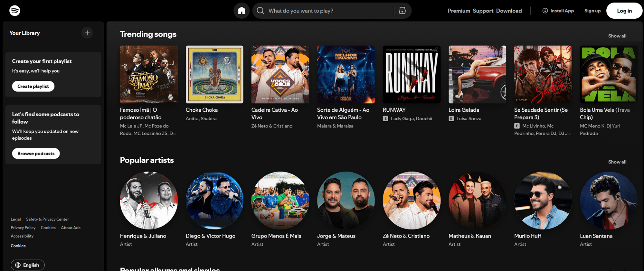Image resolution: width=644 pixels, height=271 pixels.
Task: Open Jorge & Mateus artist photo
Action: 346,200
